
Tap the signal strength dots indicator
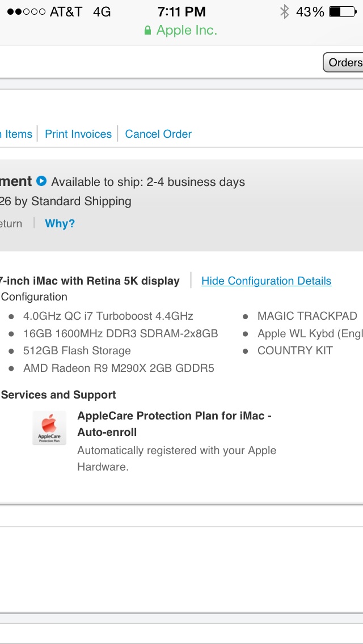point(26,12)
